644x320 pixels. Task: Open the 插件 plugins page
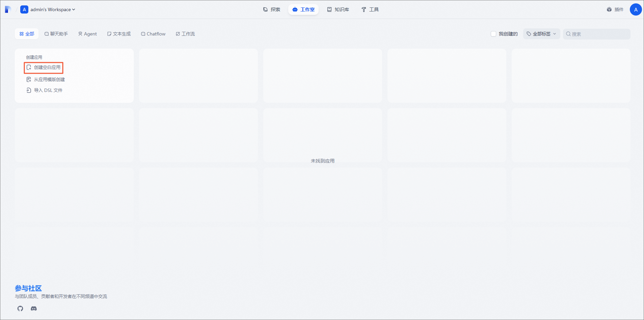point(615,9)
